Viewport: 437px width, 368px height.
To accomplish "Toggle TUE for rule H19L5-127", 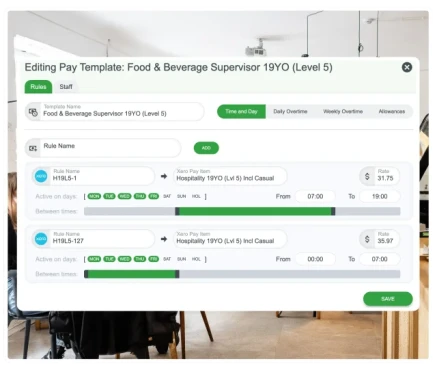I will click(109, 259).
